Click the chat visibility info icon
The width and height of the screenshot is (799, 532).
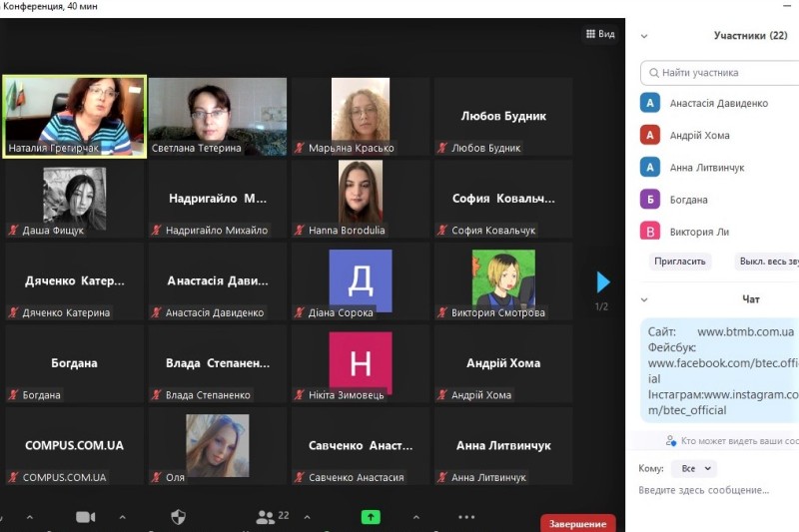pos(670,440)
